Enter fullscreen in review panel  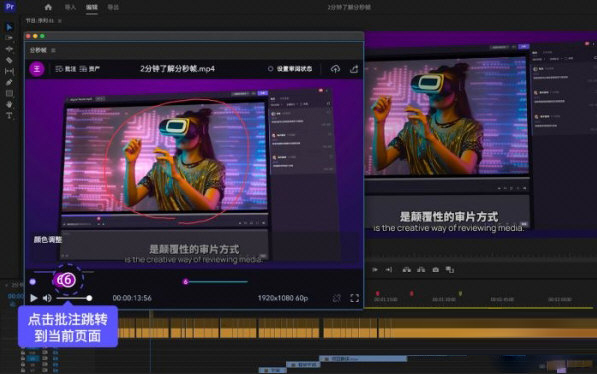[354, 298]
